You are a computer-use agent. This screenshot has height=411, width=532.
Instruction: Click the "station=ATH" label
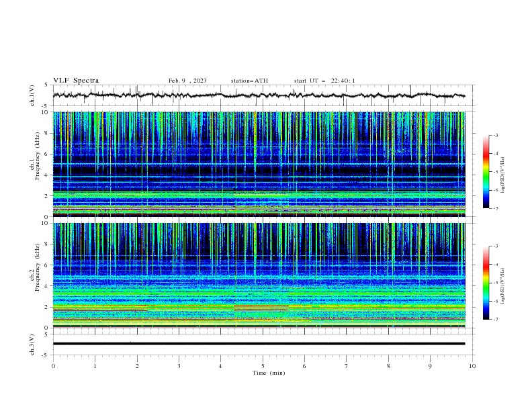pos(249,81)
